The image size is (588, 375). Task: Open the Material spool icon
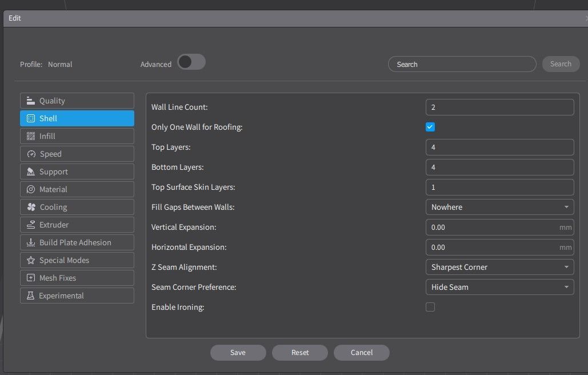[x=31, y=189]
